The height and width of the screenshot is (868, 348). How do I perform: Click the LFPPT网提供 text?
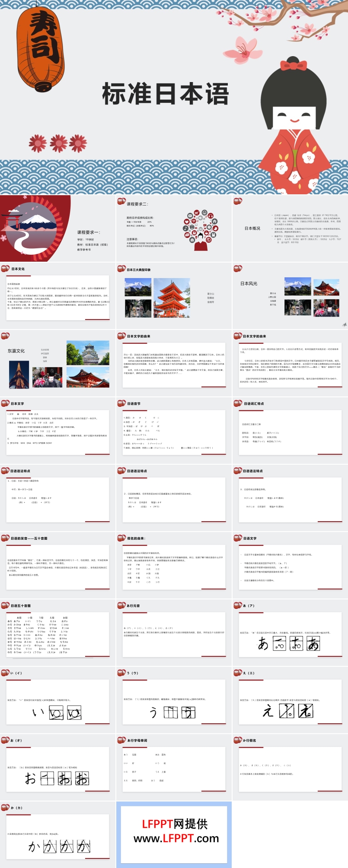click(175, 824)
